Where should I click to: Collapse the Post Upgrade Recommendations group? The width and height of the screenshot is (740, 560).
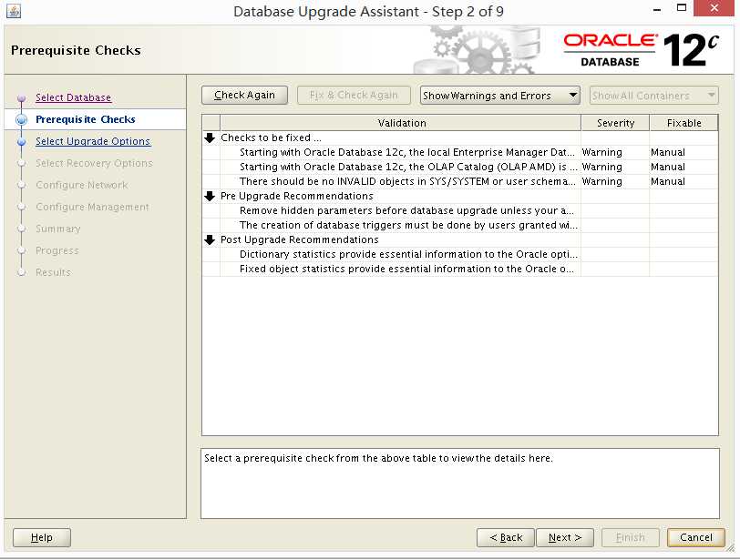210,239
